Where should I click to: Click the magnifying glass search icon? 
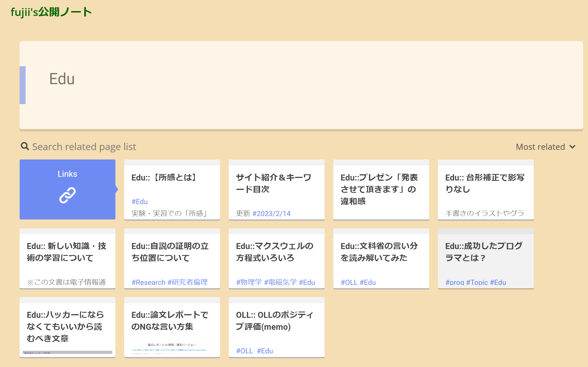pos(25,146)
